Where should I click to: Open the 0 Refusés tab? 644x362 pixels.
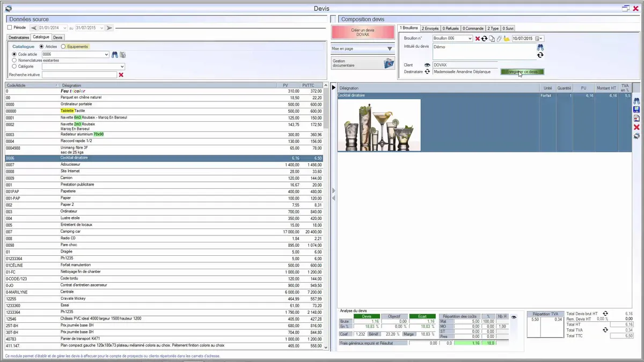click(451, 28)
